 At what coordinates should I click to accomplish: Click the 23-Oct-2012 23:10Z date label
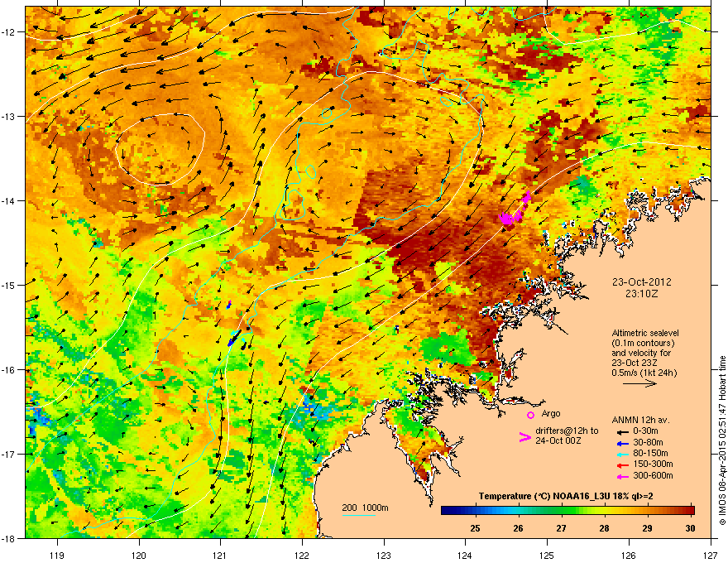(x=641, y=288)
